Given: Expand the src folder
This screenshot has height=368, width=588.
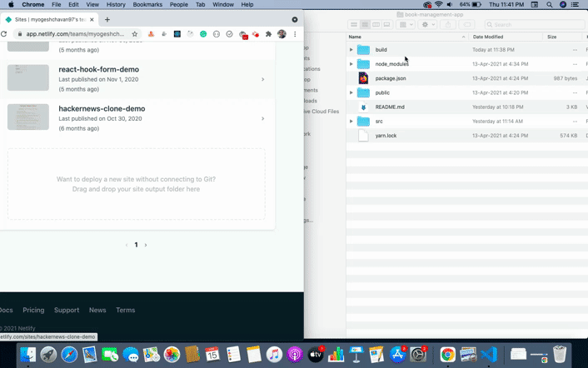Looking at the screenshot, I should (x=351, y=122).
